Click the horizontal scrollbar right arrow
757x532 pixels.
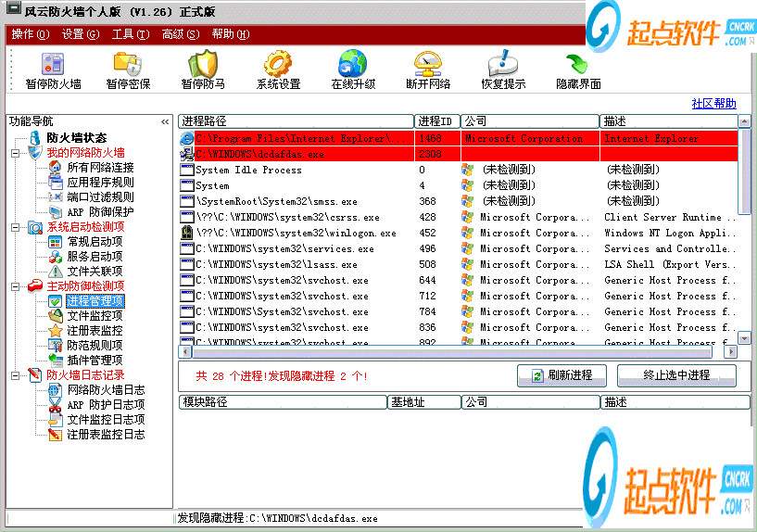731,352
